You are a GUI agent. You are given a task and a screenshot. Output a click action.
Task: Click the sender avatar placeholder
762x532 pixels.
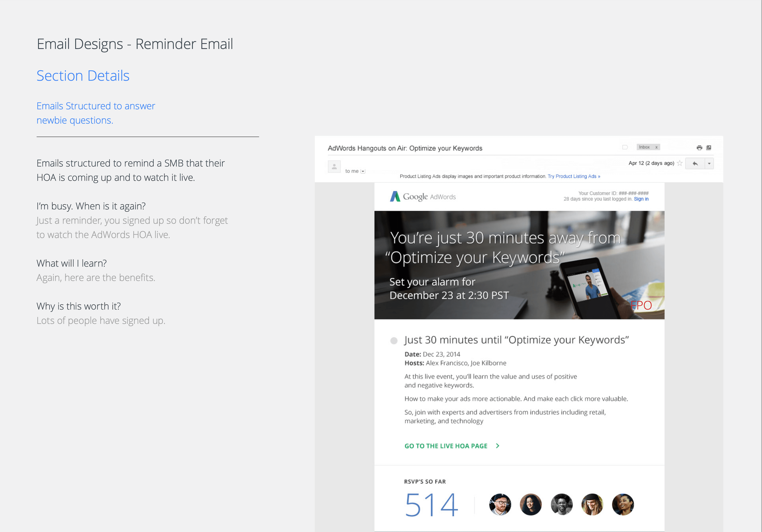[334, 167]
